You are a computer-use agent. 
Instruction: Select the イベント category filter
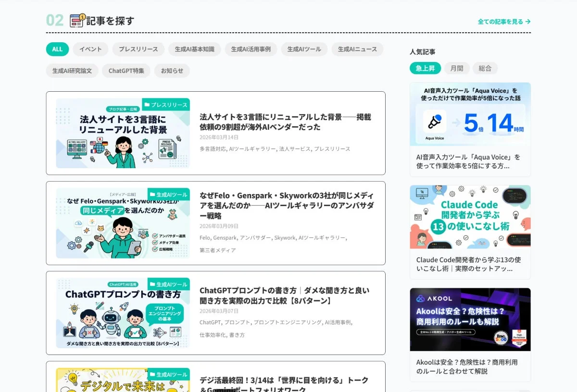(90, 49)
